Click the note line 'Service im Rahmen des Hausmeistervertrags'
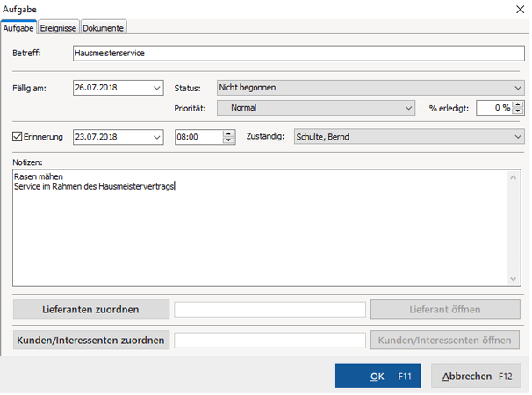This screenshot has height=395, width=532. tap(94, 186)
